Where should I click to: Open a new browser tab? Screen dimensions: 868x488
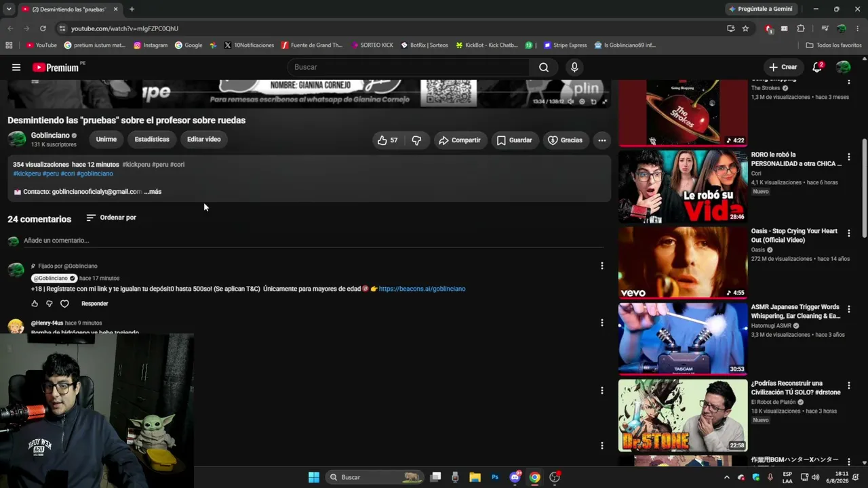coord(132,9)
